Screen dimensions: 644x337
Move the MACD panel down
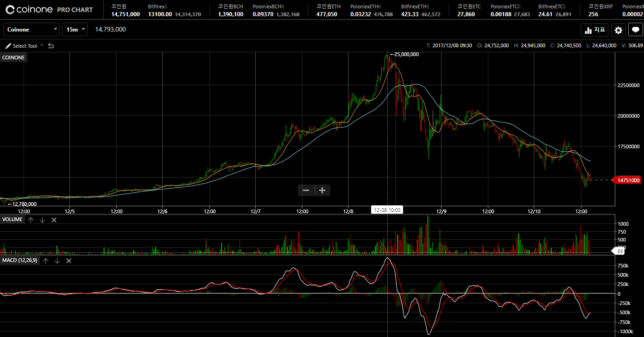point(57,261)
